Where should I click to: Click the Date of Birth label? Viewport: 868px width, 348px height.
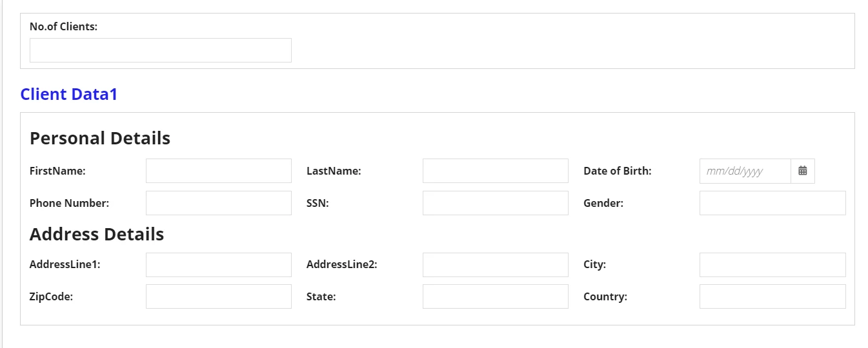point(618,171)
